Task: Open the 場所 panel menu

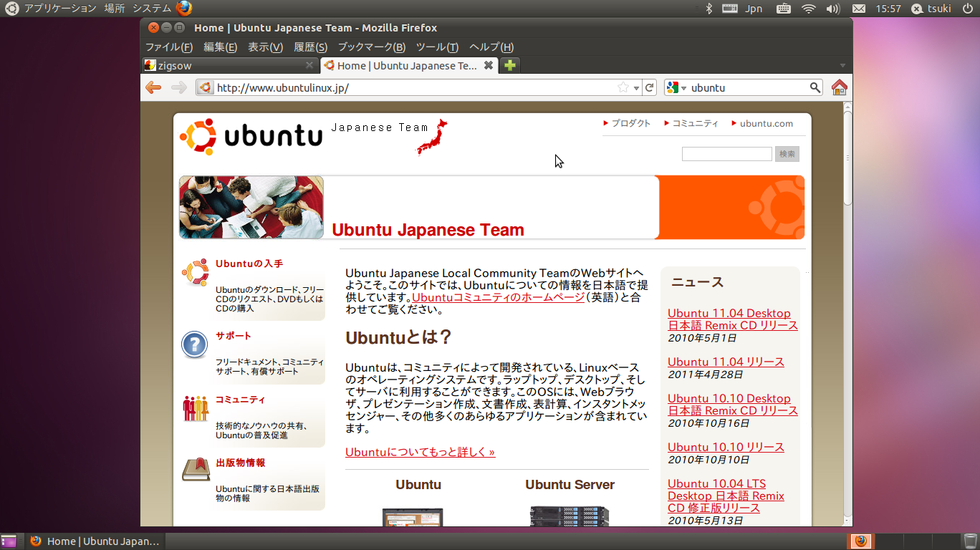Action: click(115, 9)
